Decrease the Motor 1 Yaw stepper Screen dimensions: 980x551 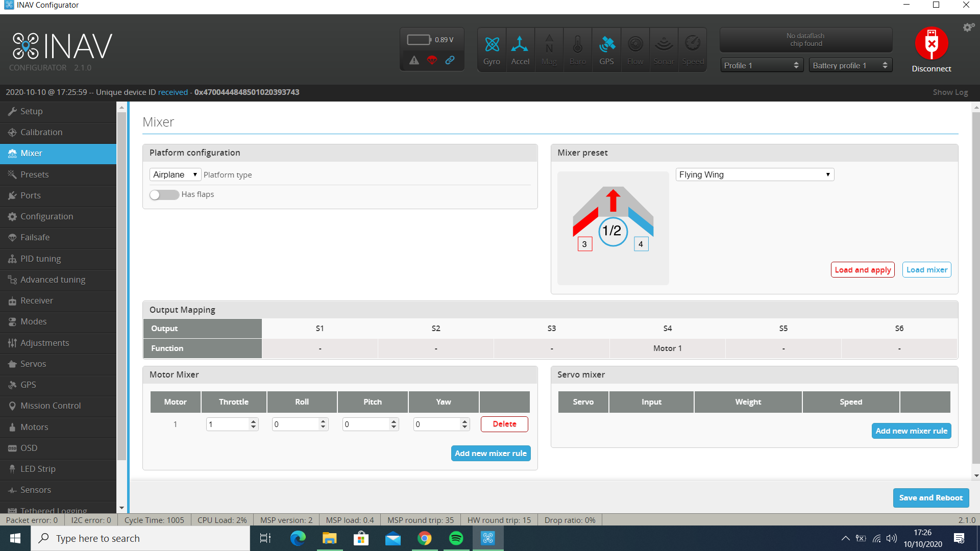464,427
